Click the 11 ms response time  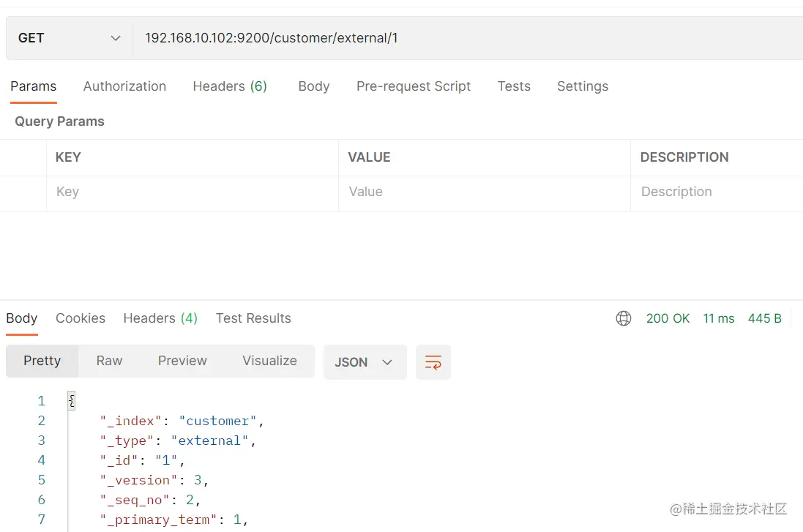click(719, 318)
